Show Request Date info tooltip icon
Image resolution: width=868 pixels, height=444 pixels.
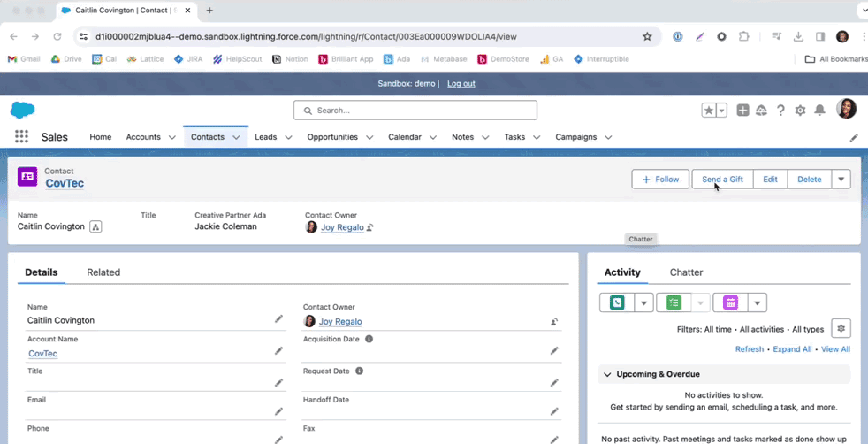(359, 371)
